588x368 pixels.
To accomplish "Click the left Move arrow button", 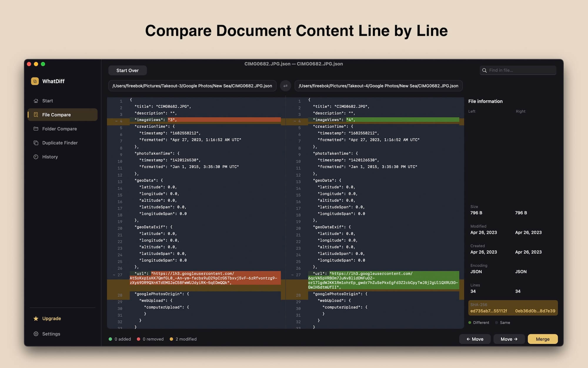I will coord(475,339).
